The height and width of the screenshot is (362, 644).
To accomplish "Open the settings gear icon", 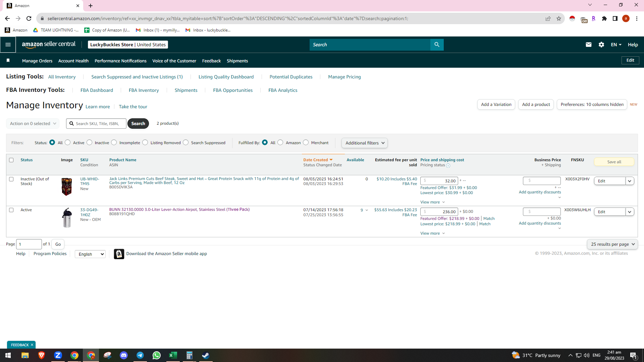I will point(601,45).
